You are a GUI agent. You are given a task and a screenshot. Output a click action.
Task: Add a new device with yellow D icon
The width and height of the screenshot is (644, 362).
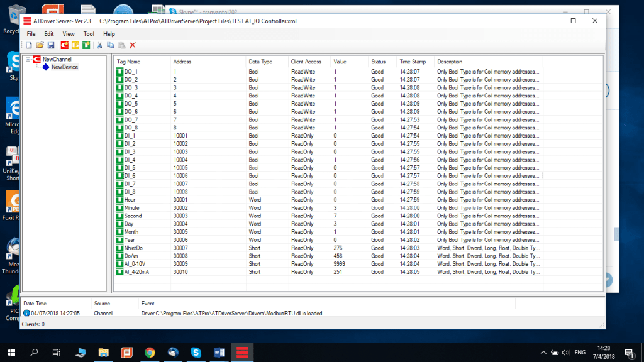[x=75, y=45]
